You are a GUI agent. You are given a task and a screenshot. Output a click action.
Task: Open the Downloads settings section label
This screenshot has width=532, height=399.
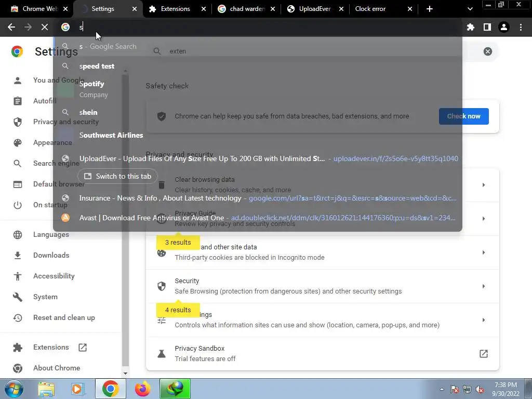(x=51, y=256)
